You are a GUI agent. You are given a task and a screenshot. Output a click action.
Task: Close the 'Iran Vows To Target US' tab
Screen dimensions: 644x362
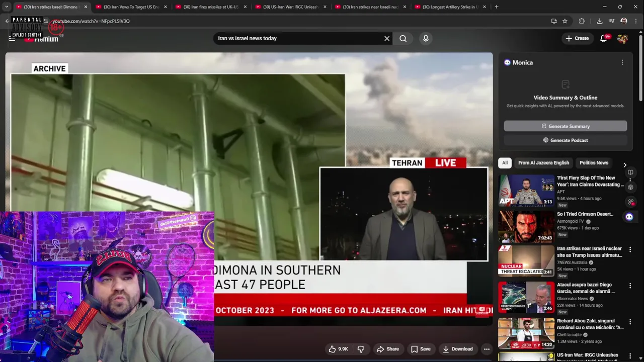[x=165, y=7]
